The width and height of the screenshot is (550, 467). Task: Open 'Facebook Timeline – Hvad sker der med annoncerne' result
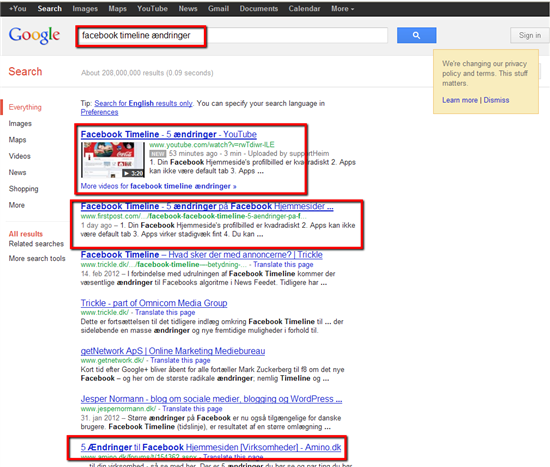tap(202, 255)
